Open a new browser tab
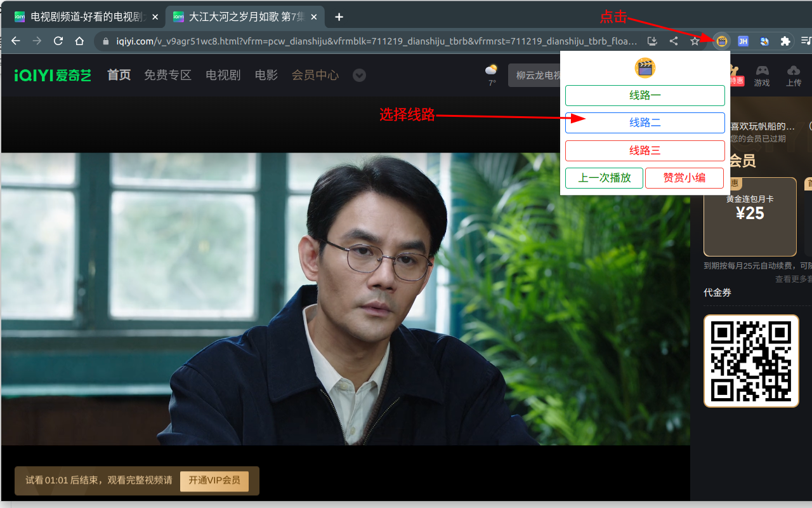Image resolution: width=812 pixels, height=508 pixels. click(339, 17)
